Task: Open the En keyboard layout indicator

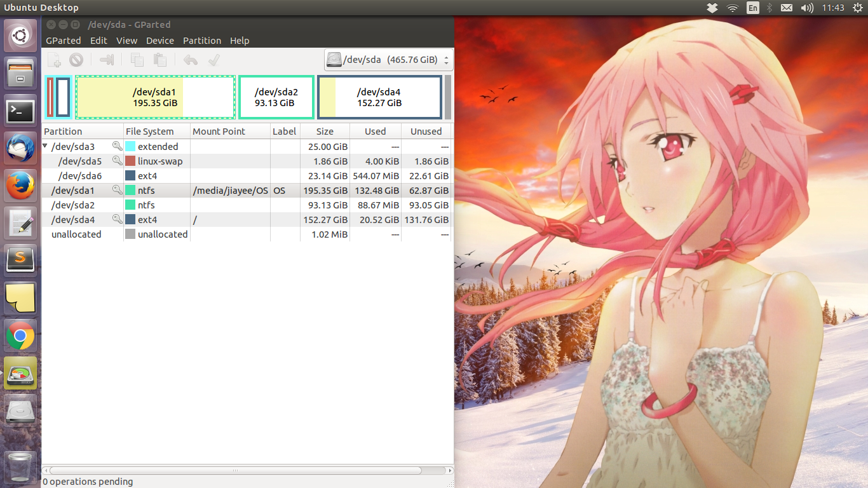Action: (x=753, y=8)
